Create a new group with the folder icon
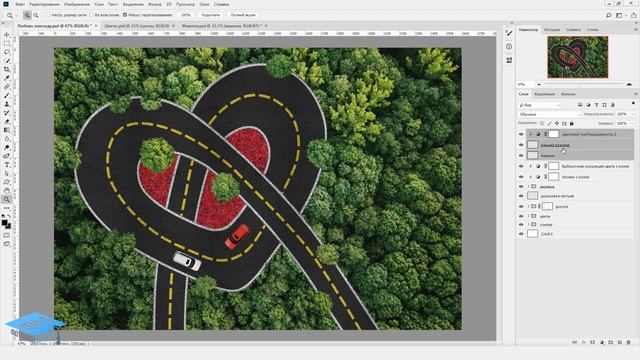The image size is (640, 360). point(611,342)
